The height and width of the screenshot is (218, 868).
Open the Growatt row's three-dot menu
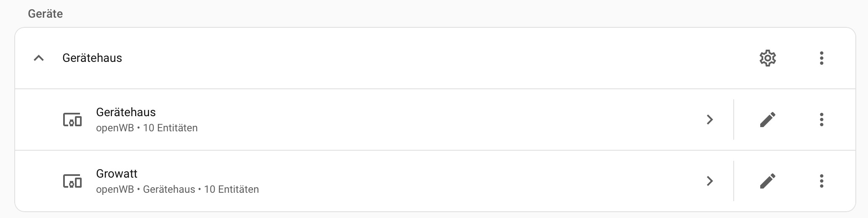coord(821,181)
